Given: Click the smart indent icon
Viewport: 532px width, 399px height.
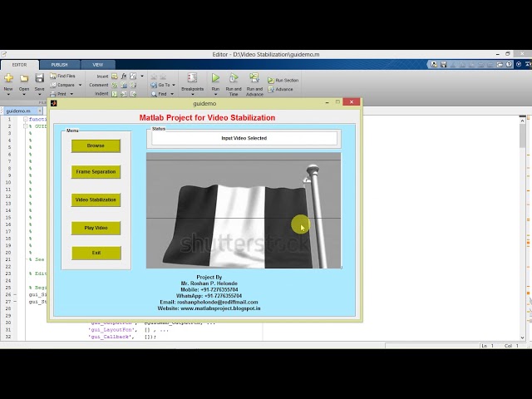Looking at the screenshot, I should point(115,94).
